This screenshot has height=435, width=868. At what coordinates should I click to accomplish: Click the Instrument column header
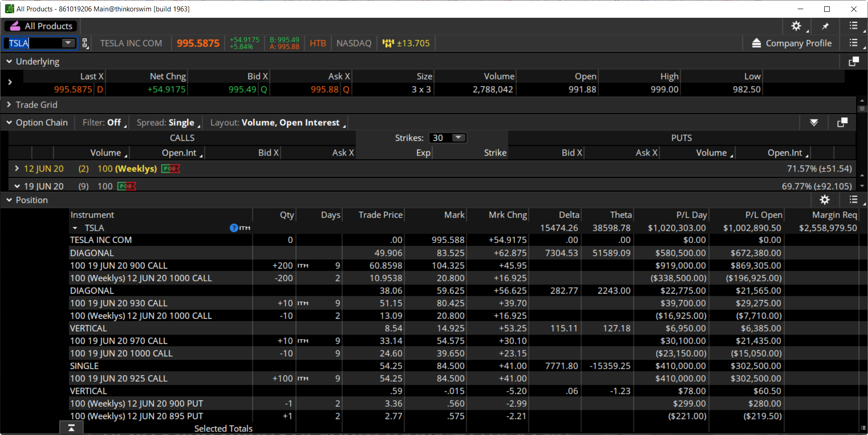click(92, 215)
